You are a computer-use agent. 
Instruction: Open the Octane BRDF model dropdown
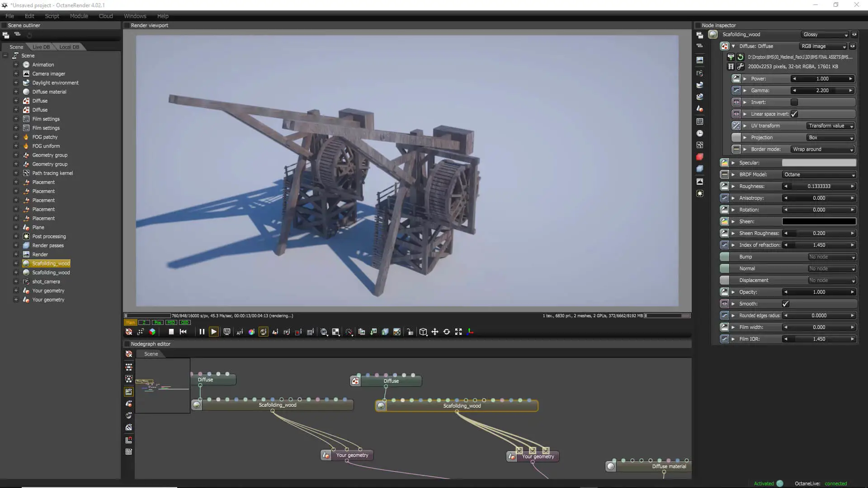tap(819, 174)
